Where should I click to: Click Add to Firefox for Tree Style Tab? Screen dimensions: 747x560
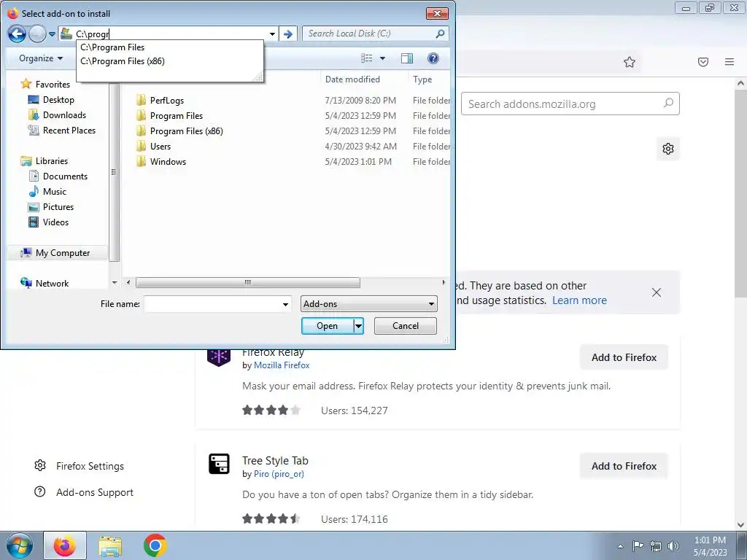[624, 466]
